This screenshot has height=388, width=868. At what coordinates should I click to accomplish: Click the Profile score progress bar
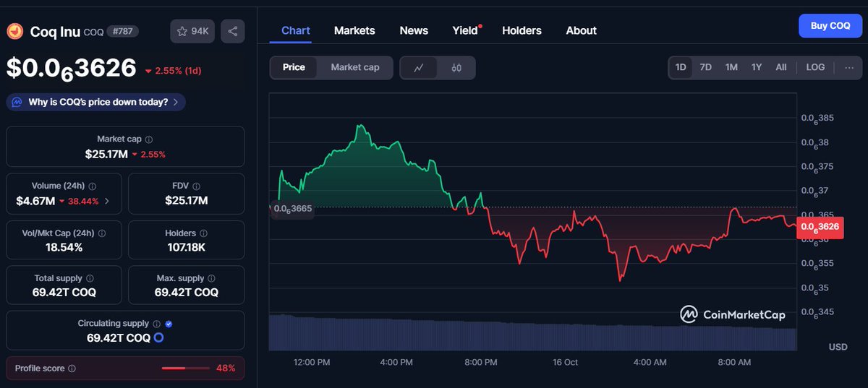click(x=184, y=368)
